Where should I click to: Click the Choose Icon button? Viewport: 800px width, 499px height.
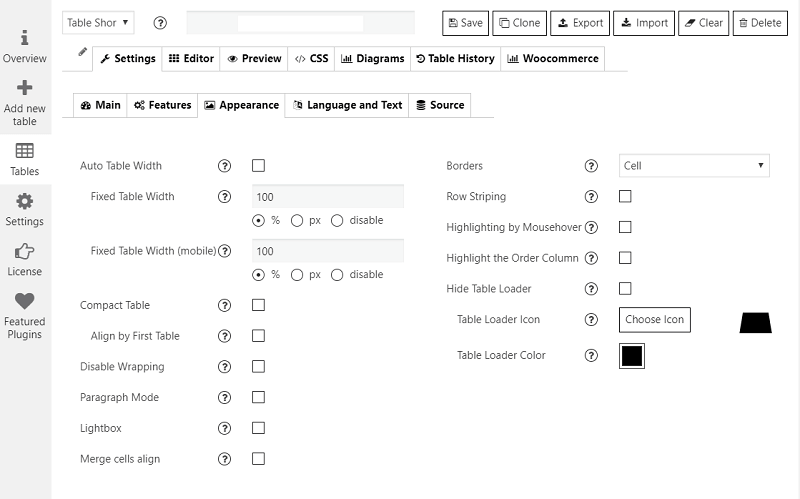[655, 320]
